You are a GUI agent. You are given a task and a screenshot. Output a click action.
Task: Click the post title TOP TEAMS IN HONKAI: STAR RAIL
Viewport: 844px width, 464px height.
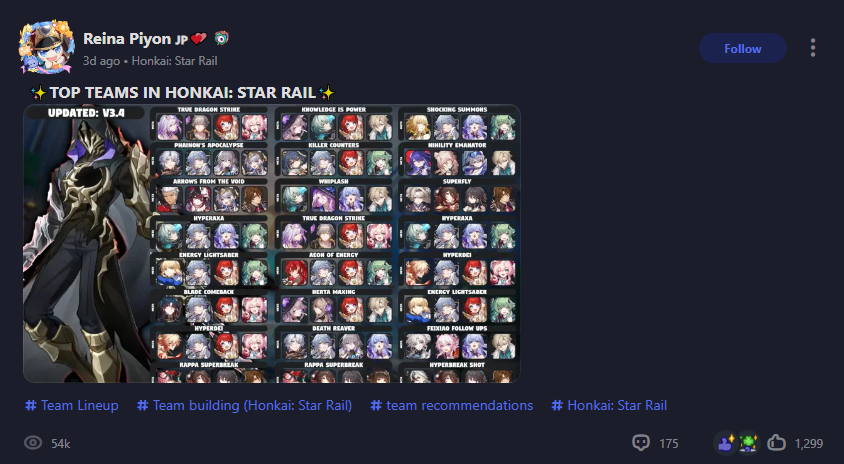[182, 93]
